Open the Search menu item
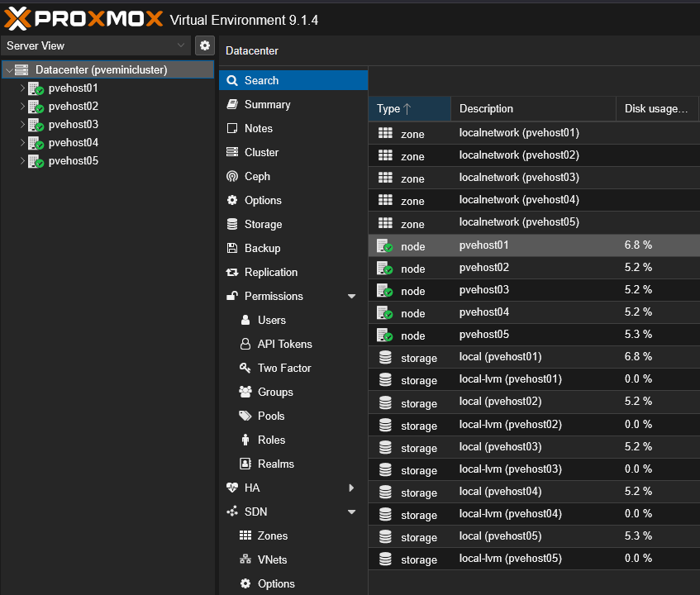 [x=293, y=80]
